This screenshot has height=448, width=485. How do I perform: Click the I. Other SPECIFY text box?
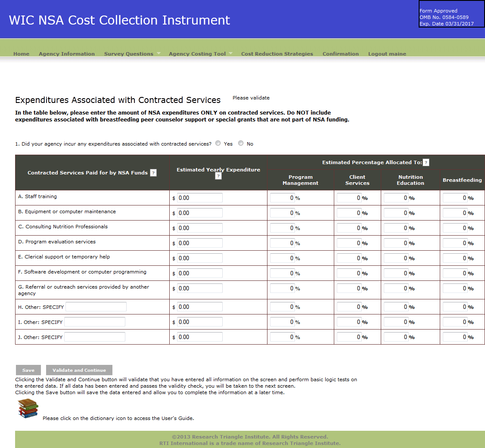point(95,322)
